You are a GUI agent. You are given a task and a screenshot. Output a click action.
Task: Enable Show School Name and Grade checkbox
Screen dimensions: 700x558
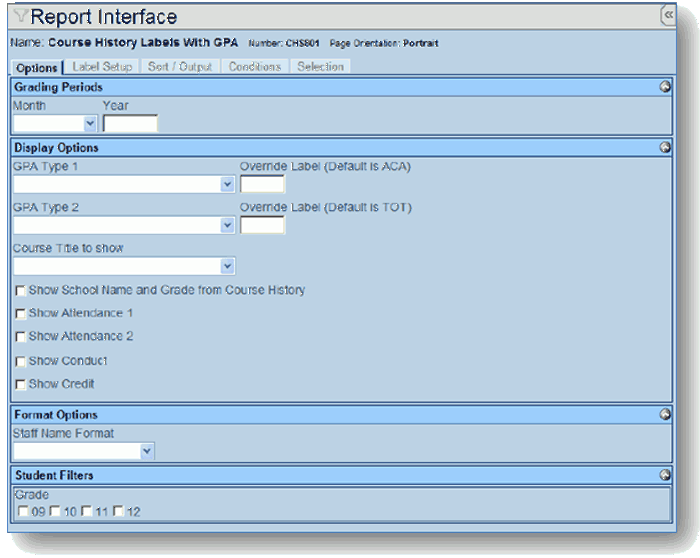tap(21, 291)
